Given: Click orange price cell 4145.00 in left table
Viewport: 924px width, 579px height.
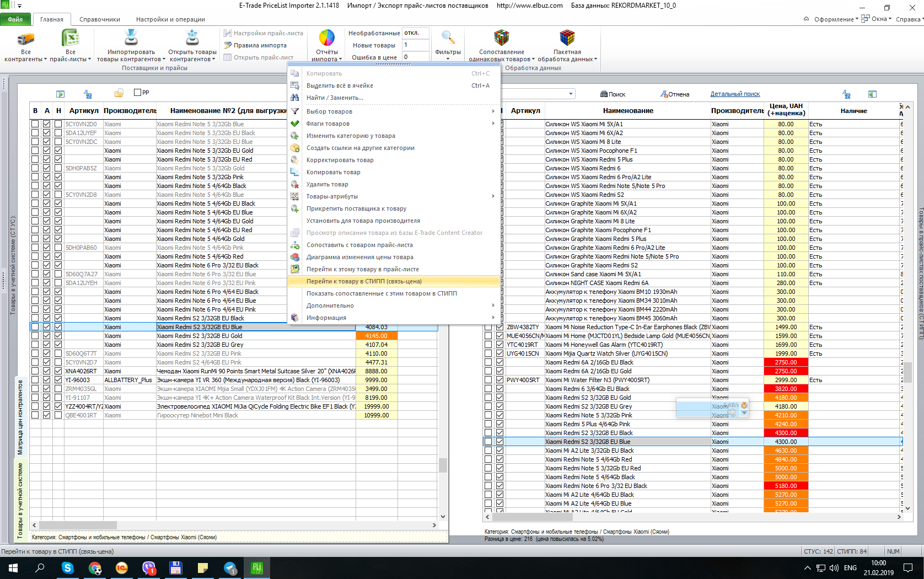Looking at the screenshot, I should click(x=377, y=336).
